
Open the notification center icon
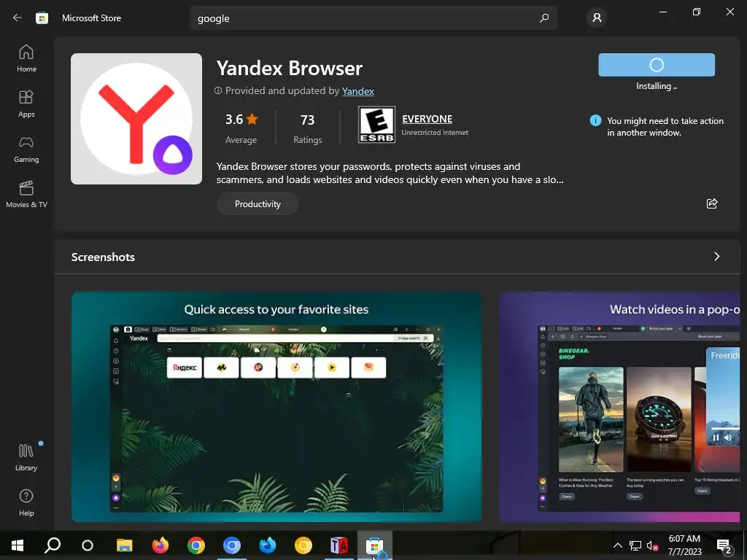coord(724,545)
